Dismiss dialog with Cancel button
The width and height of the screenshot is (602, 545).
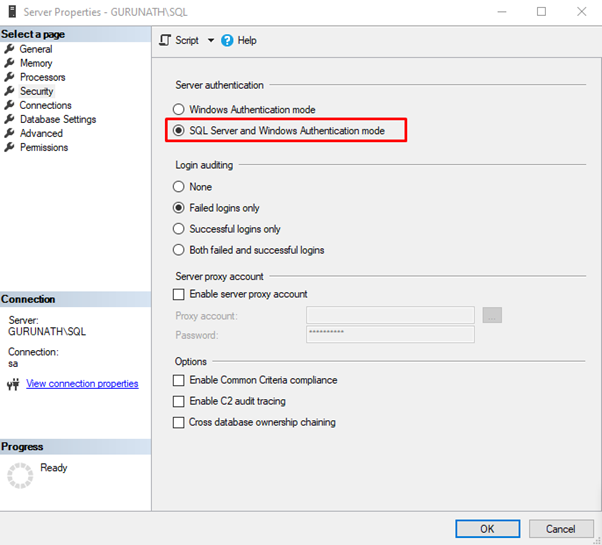click(561, 529)
